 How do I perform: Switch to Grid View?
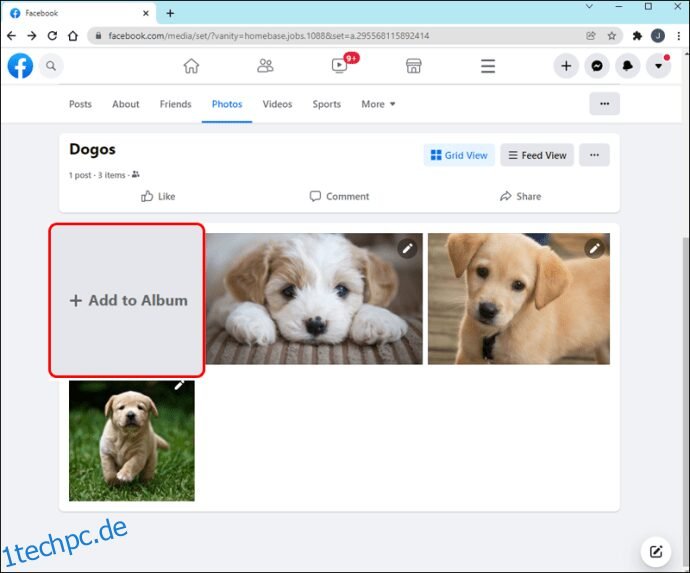pyautogui.click(x=459, y=155)
